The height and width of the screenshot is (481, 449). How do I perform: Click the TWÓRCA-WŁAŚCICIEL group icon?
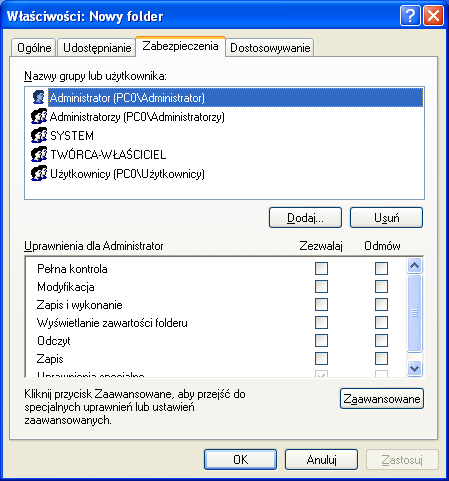[39, 154]
